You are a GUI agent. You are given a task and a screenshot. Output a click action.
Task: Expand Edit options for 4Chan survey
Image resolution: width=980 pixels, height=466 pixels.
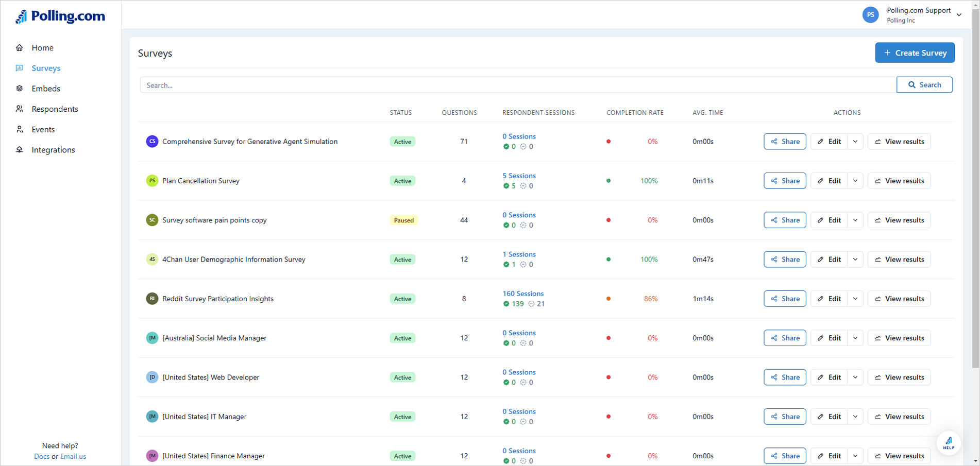pos(855,260)
